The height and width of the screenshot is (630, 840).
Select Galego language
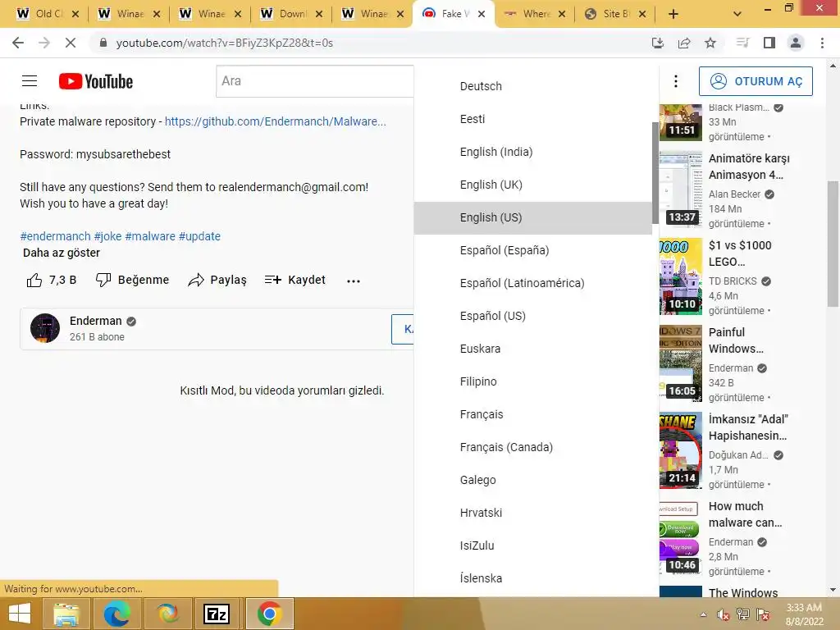pyautogui.click(x=532, y=480)
